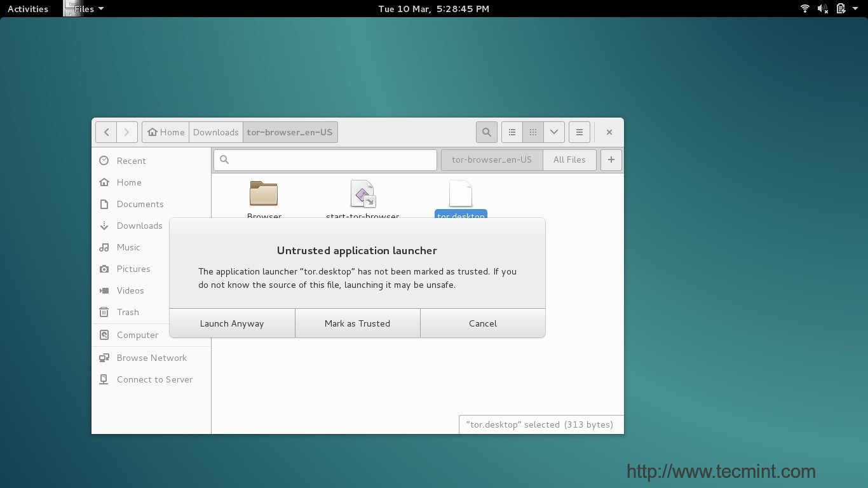This screenshot has width=868, height=488.
Task: Switch to grid view icon
Action: point(533,132)
